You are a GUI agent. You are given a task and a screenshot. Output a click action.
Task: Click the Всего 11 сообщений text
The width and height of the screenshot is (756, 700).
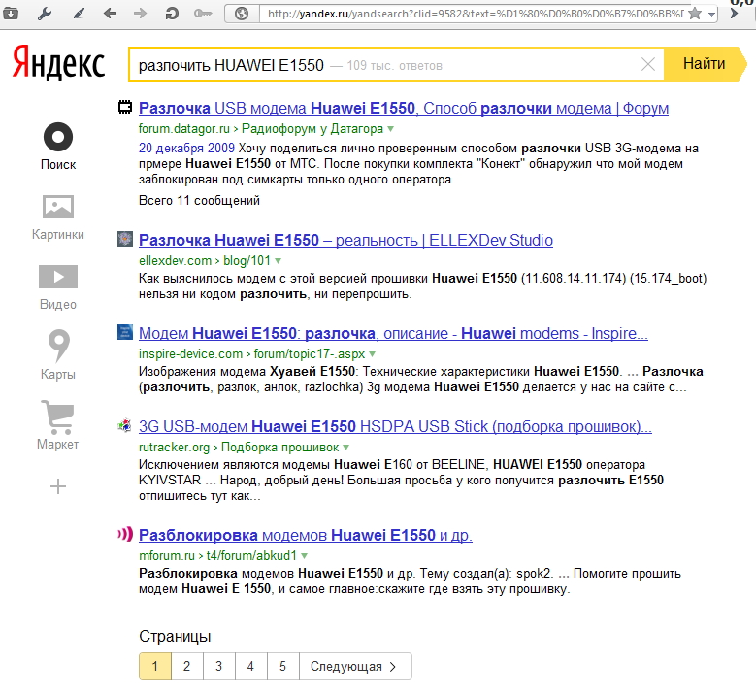coord(199,200)
